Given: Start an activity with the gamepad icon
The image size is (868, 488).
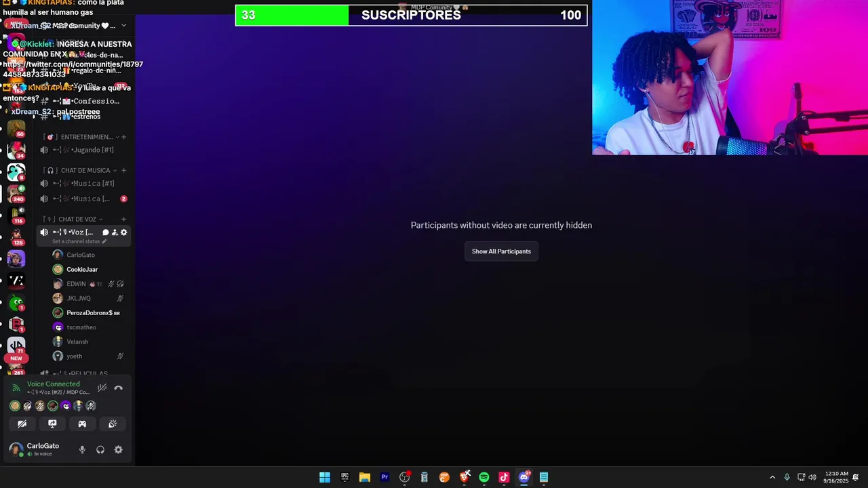Looking at the screenshot, I should click(x=82, y=424).
